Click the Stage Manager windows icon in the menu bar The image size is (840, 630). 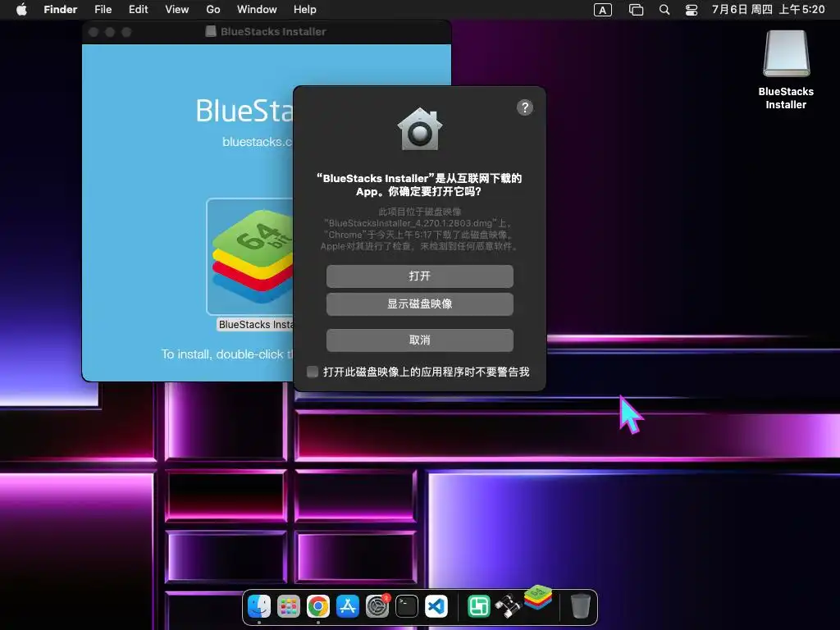click(636, 10)
